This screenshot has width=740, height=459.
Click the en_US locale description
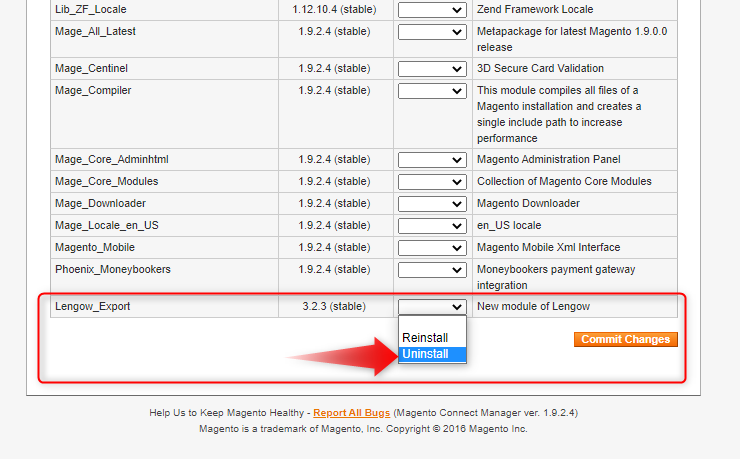pos(509,225)
